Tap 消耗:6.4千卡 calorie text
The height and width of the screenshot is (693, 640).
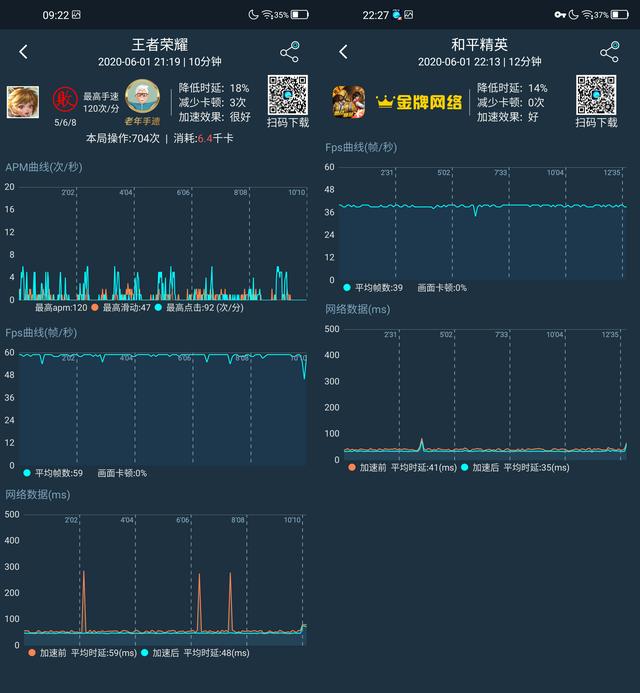(x=203, y=138)
